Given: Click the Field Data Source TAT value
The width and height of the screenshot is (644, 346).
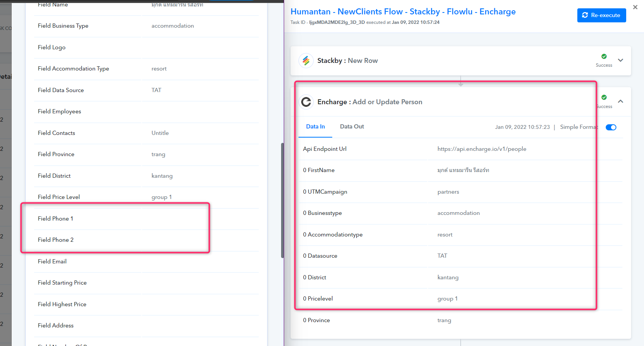Looking at the screenshot, I should [x=156, y=90].
